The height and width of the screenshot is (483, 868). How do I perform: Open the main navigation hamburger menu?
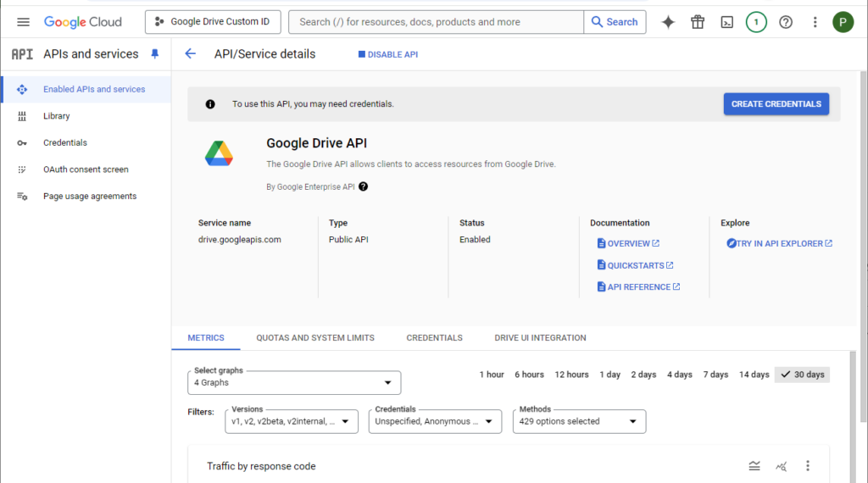pos(23,22)
